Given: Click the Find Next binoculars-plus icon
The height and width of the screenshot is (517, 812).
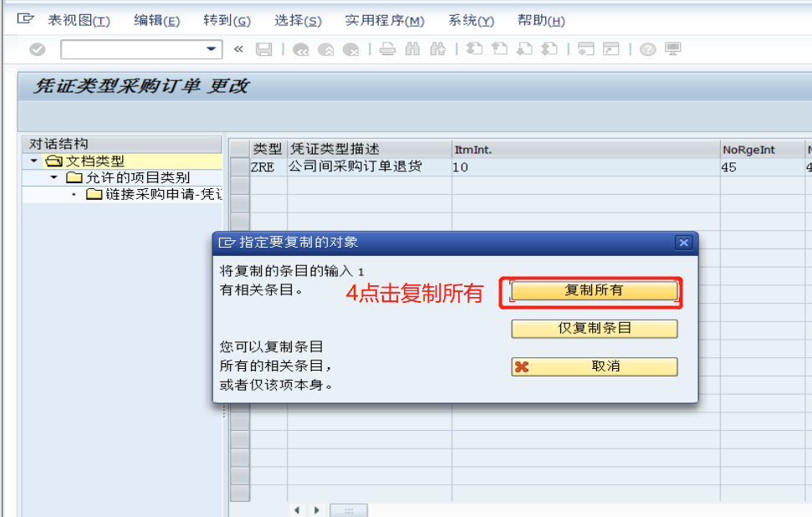Looking at the screenshot, I should click(x=437, y=49).
